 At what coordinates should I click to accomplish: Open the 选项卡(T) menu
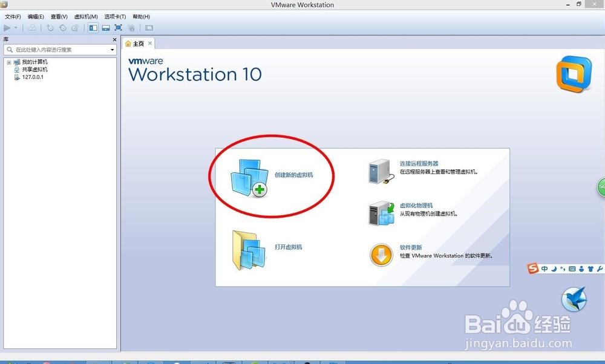(x=115, y=16)
